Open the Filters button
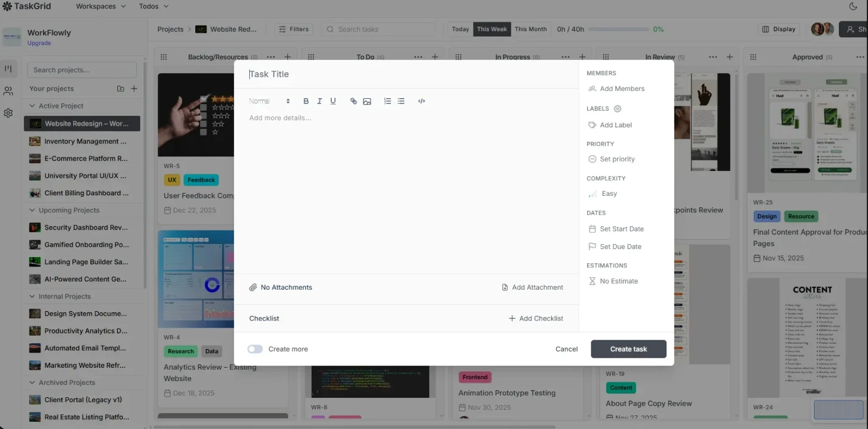 pyautogui.click(x=293, y=29)
